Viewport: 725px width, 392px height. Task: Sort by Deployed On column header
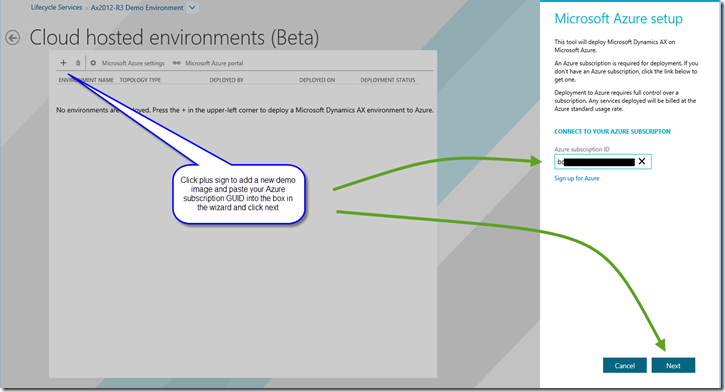point(317,80)
